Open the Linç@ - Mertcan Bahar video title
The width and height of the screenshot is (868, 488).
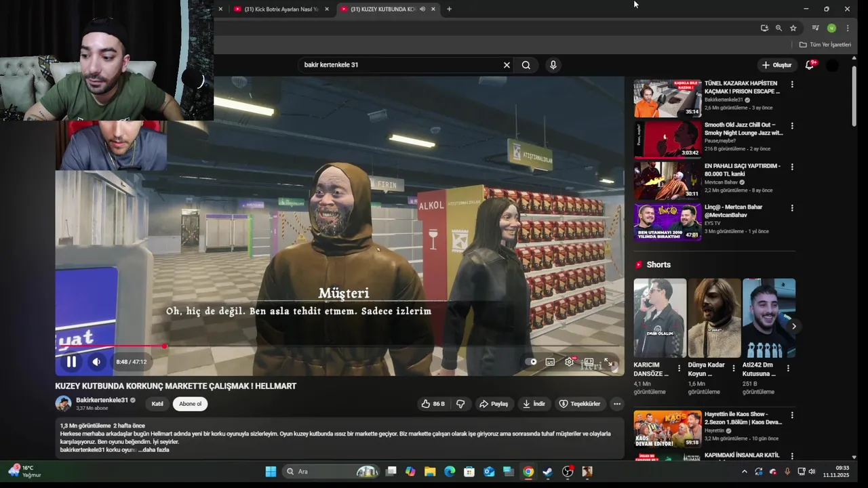point(734,211)
